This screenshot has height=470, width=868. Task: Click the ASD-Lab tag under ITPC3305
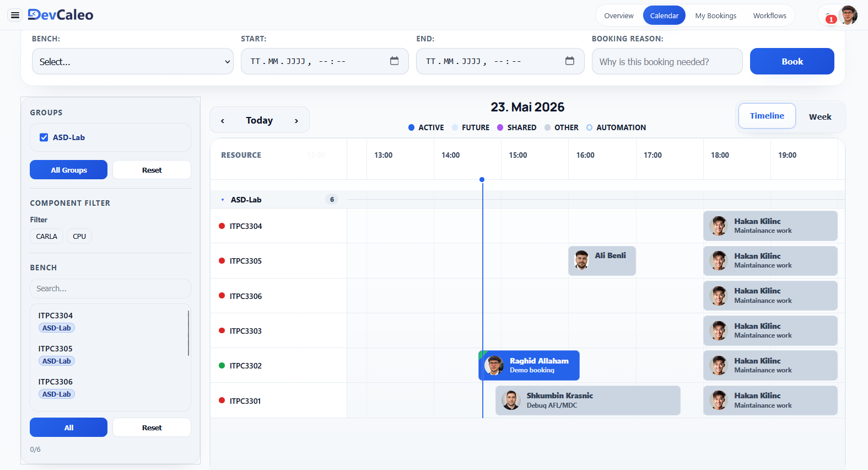(57, 361)
